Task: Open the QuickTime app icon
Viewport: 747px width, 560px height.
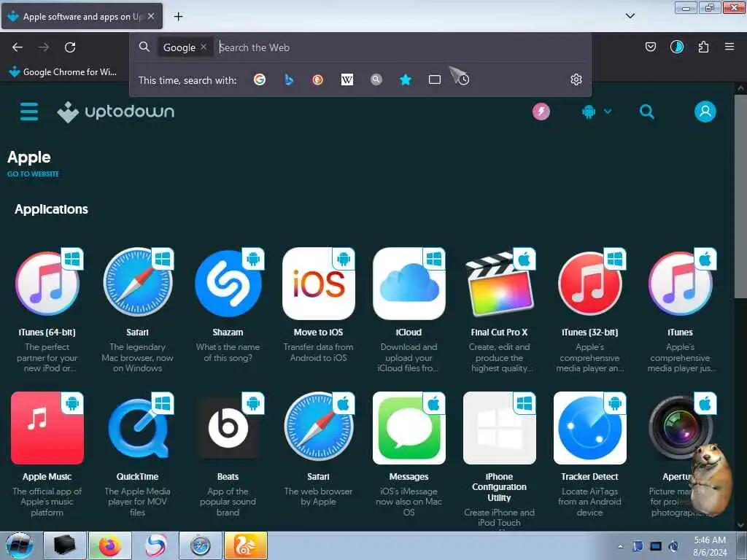Action: 138,428
